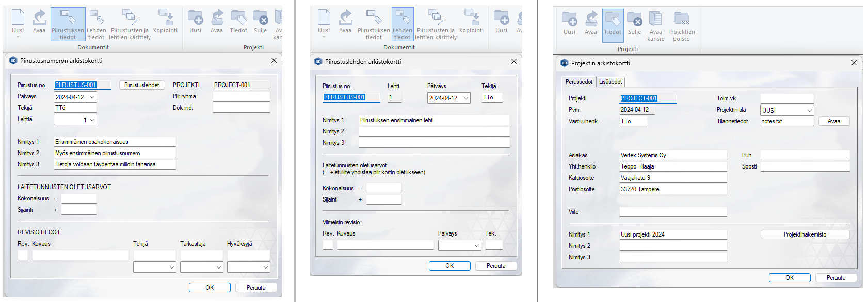Switch to Lisätiedot tab in Projektin arkistokortti
Image resolution: width=868 pixels, height=302 pixels.
tap(610, 82)
